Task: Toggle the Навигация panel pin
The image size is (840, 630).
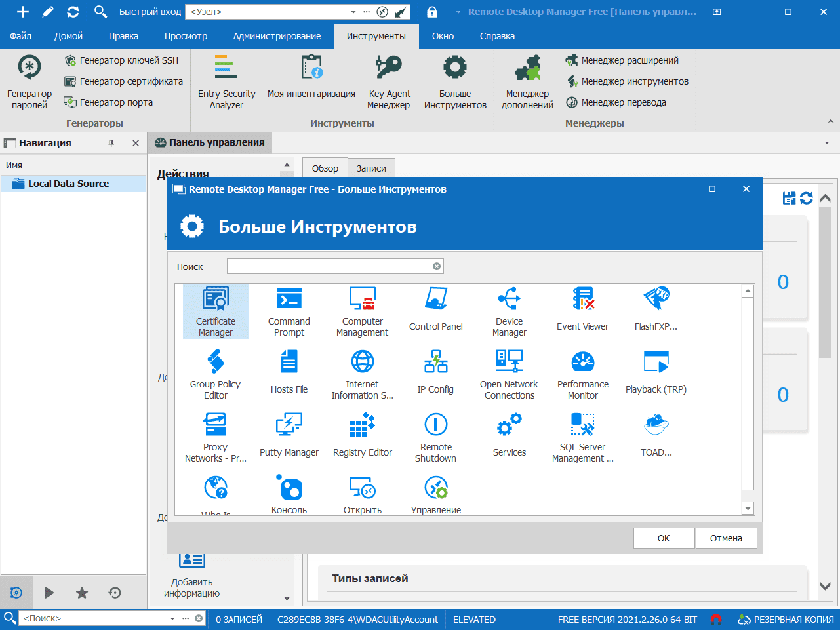Action: [x=111, y=143]
